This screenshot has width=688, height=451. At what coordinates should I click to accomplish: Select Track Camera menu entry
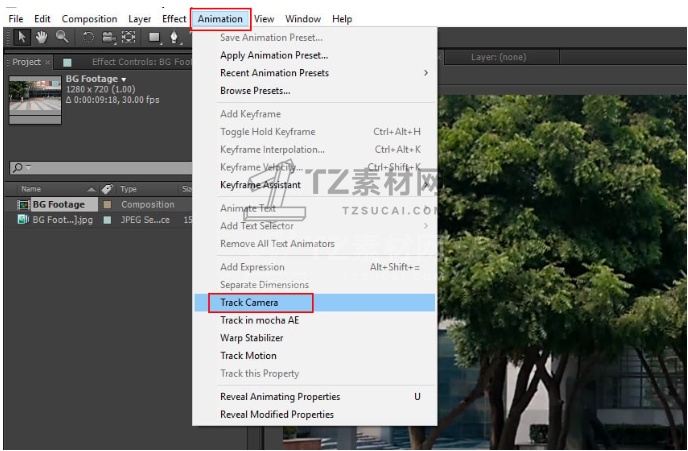tap(315, 303)
